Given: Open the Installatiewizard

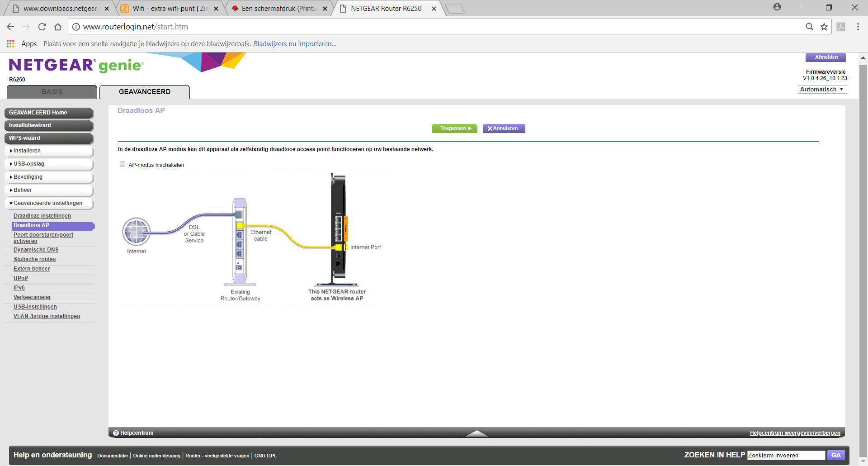Looking at the screenshot, I should [49, 125].
